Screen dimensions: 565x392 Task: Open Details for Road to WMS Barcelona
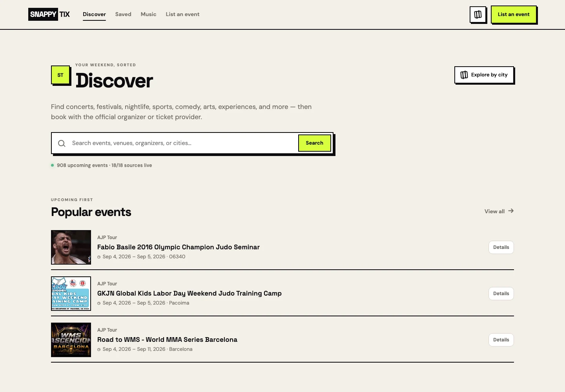click(501, 340)
